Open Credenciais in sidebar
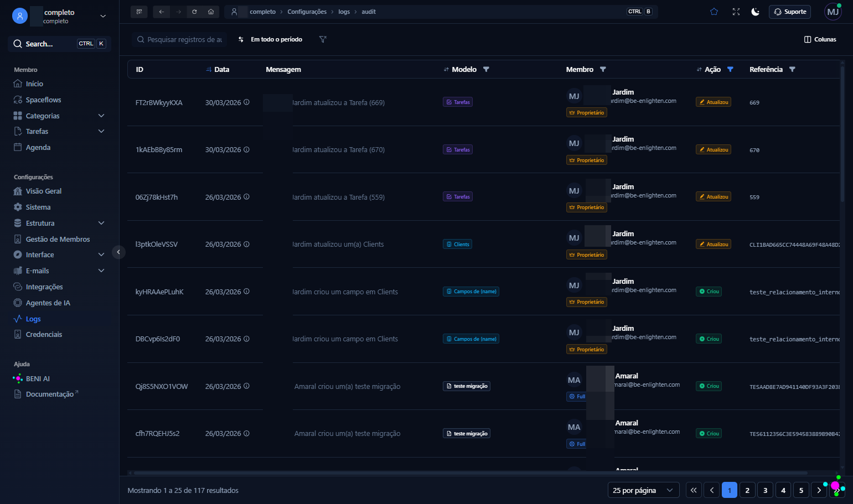The height and width of the screenshot is (504, 853). pos(44,334)
